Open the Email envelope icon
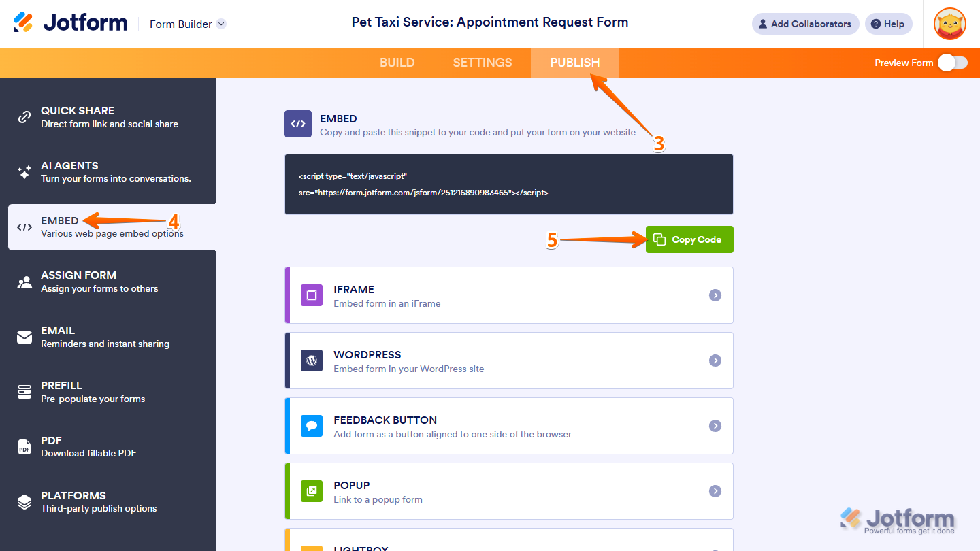 (24, 337)
